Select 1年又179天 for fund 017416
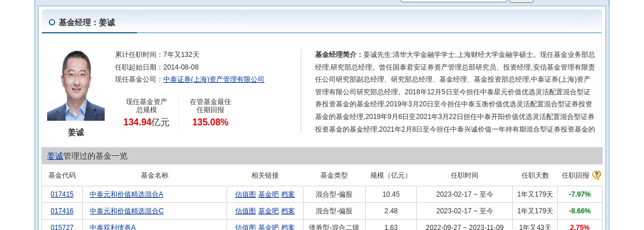 (x=535, y=211)
